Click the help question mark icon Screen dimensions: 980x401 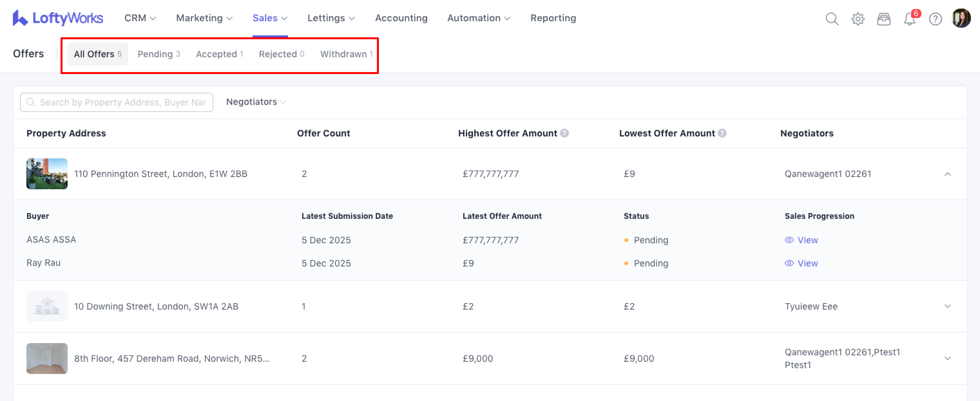(935, 19)
